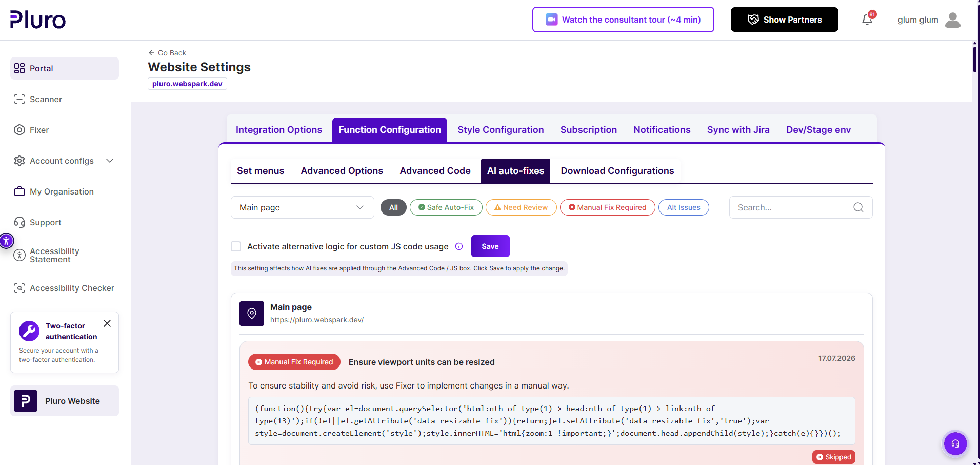Screen dimensions: 980x465
Task: Go to the Subscription tab
Action: pyautogui.click(x=589, y=130)
